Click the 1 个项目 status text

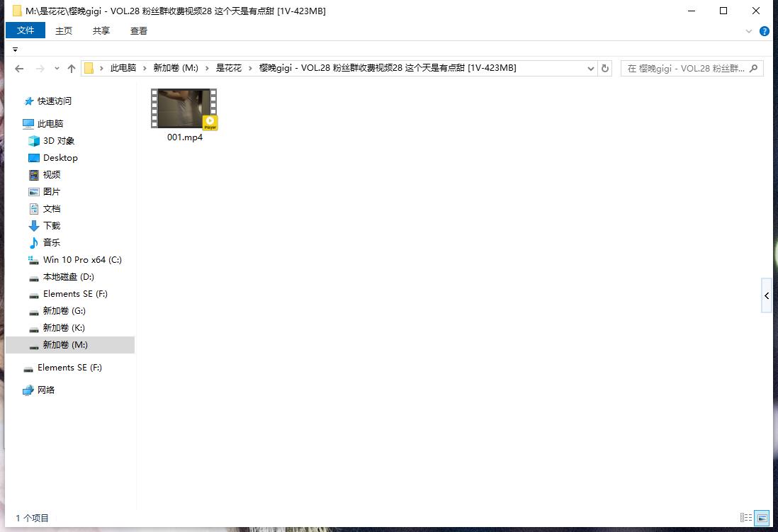(33, 518)
